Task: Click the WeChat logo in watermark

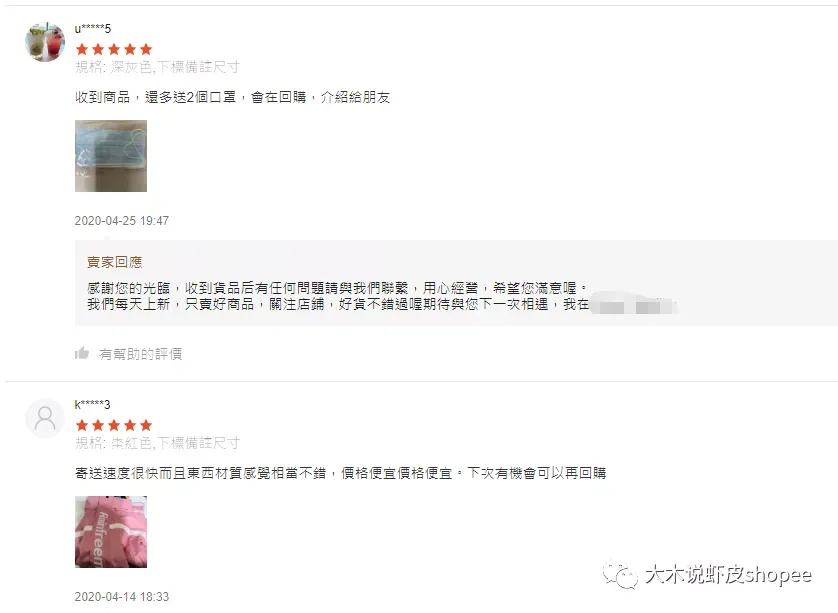Action: 620,575
